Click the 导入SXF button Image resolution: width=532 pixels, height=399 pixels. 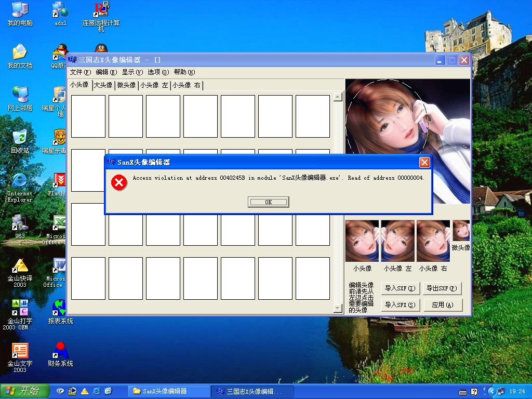pos(400,288)
